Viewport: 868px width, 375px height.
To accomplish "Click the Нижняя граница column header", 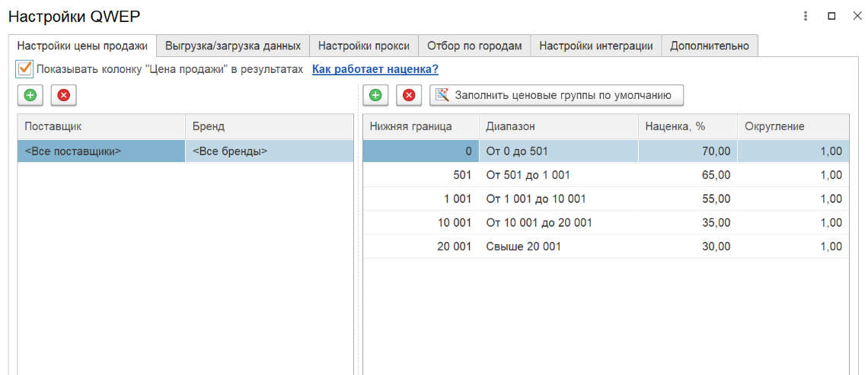I will 421,127.
